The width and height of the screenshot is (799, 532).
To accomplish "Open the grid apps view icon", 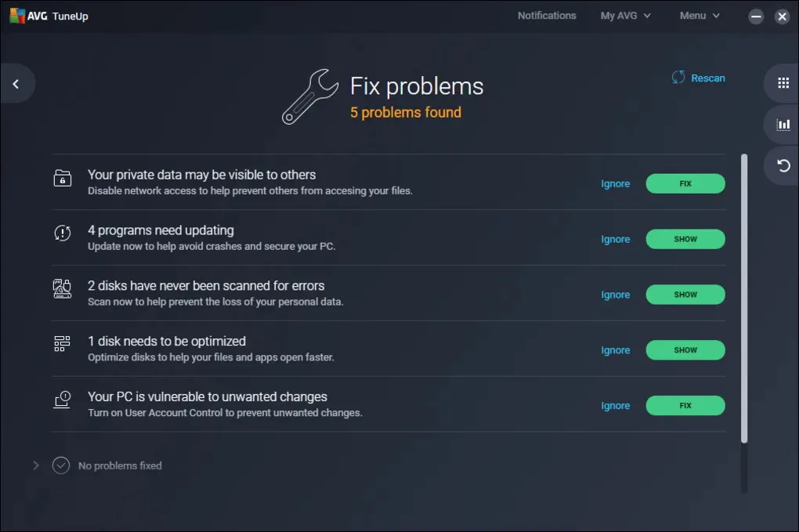I will [x=783, y=83].
